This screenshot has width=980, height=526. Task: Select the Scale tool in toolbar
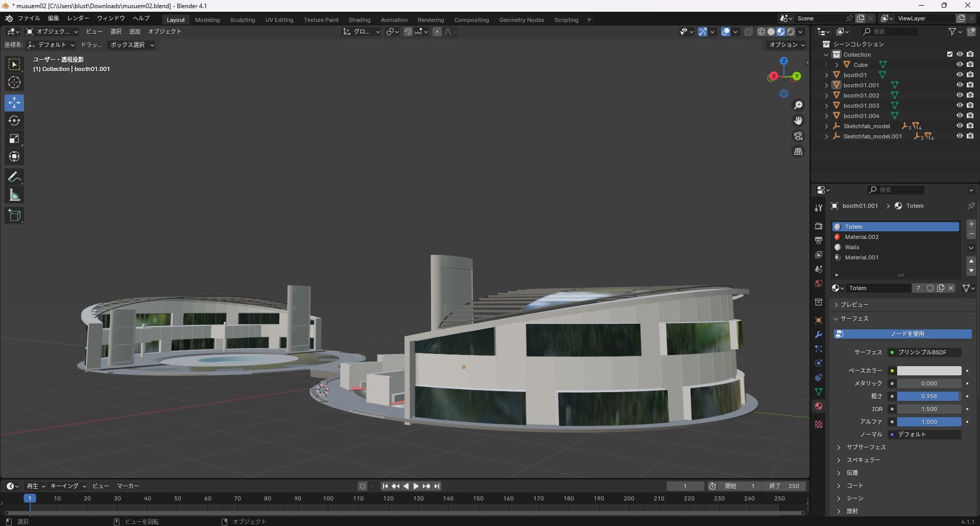[x=14, y=138]
